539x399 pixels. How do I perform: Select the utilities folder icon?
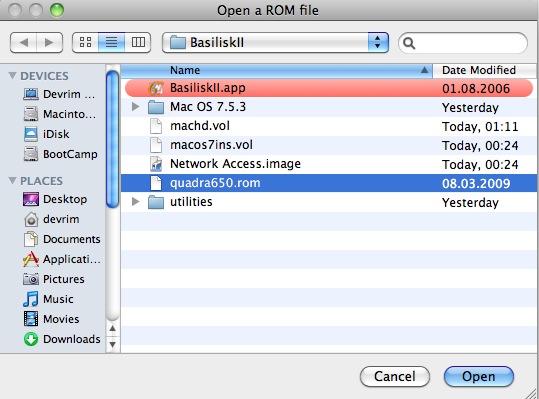156,202
